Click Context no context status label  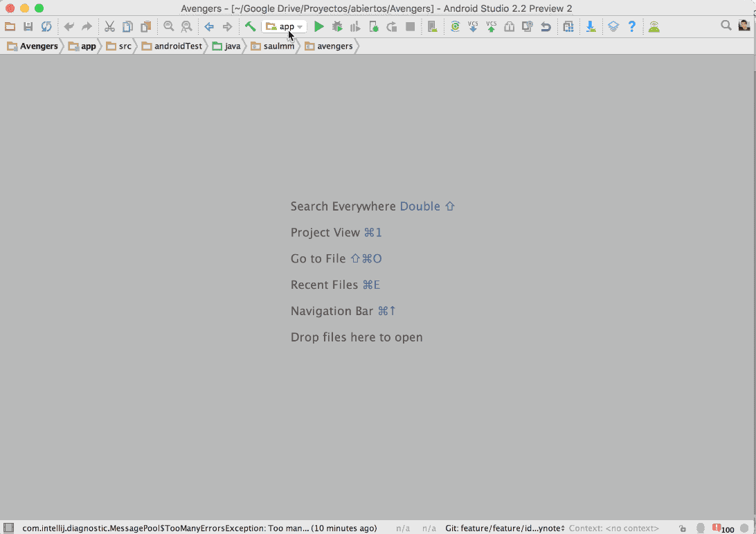click(614, 528)
